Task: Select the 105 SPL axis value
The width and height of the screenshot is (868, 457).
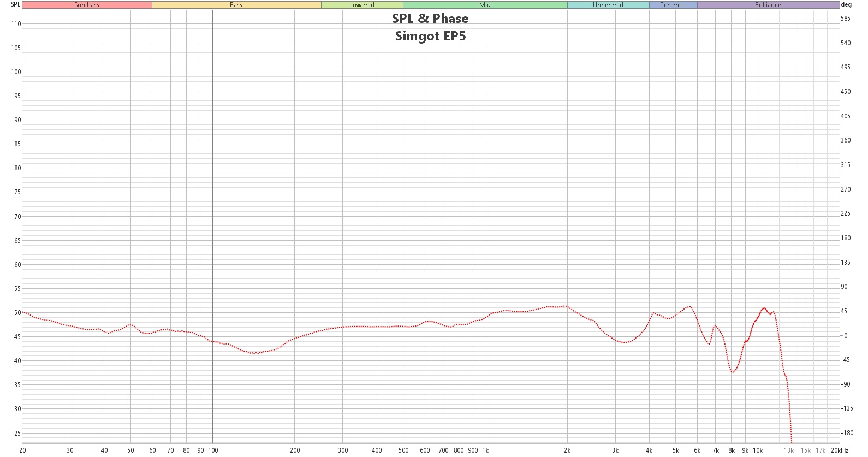Action: click(x=16, y=48)
